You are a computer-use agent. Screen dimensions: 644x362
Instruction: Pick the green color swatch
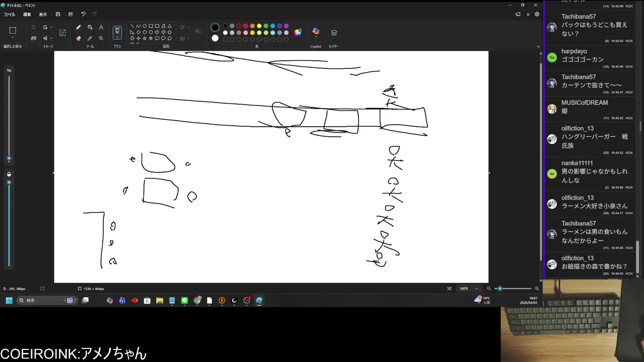(266, 26)
